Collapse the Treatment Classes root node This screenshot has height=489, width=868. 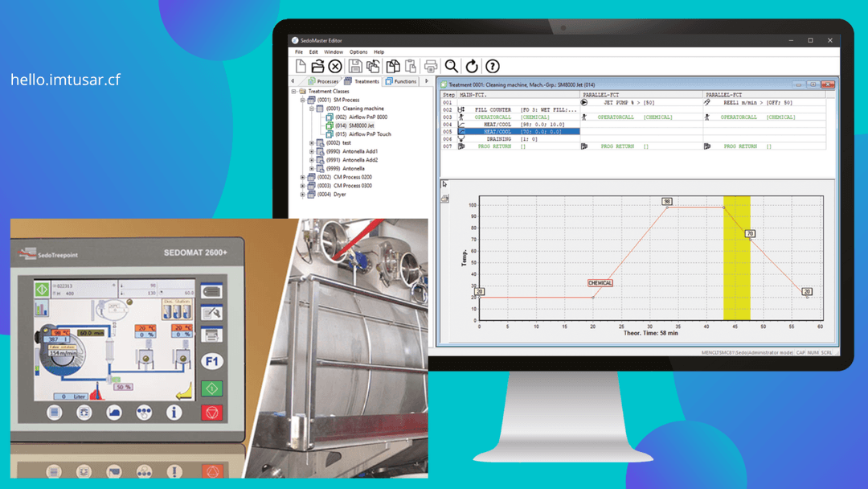coord(294,92)
